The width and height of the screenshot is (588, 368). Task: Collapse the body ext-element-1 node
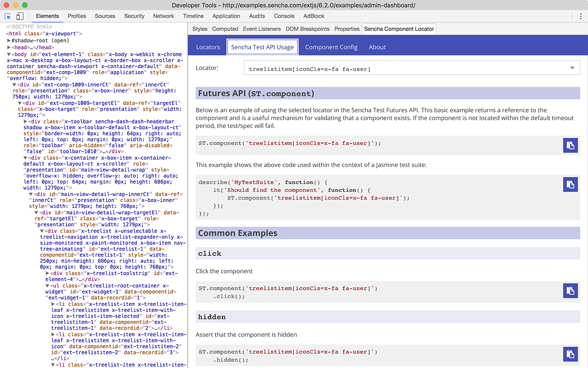[9, 54]
